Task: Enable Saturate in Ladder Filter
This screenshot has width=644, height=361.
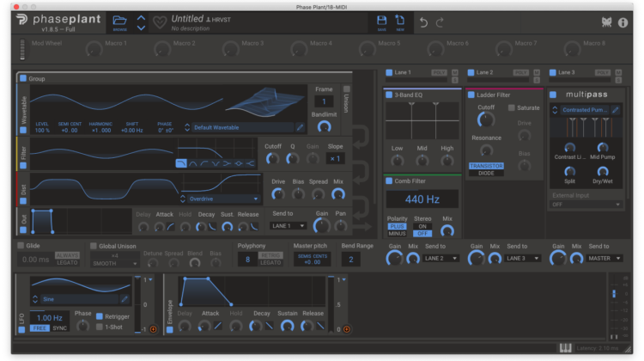Action: point(512,107)
